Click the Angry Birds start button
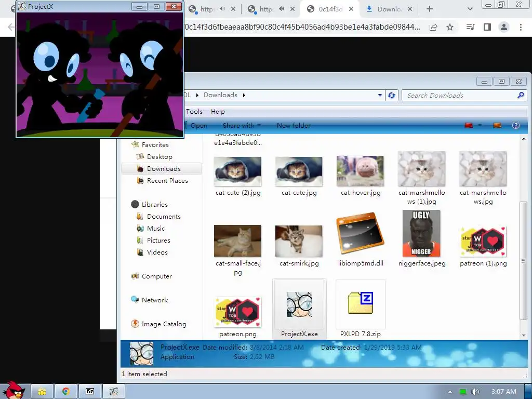 click(14, 390)
